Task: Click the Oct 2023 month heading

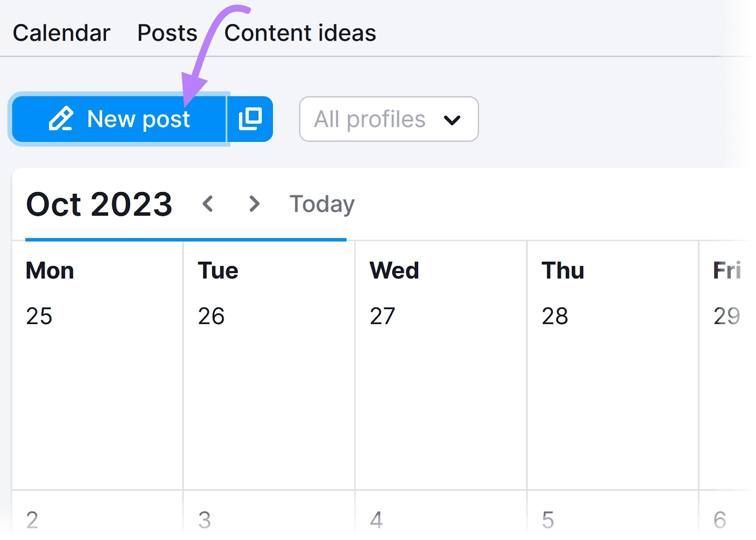Action: (99, 204)
